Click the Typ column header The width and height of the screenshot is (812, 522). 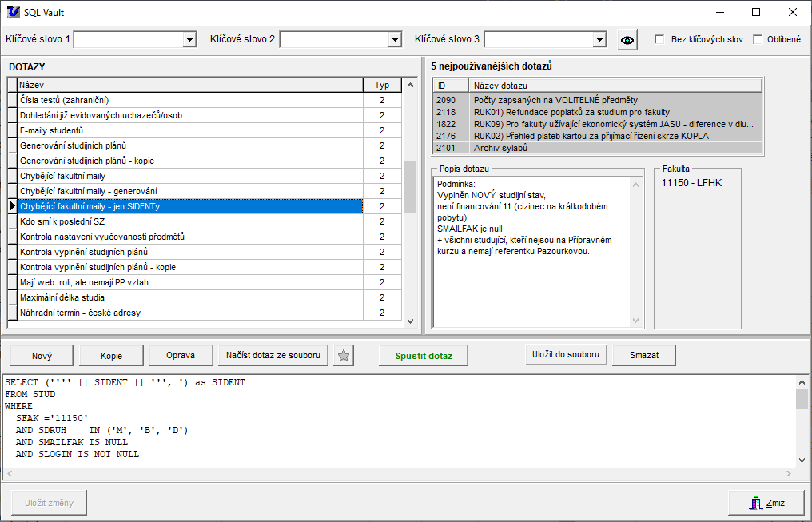(x=382, y=85)
